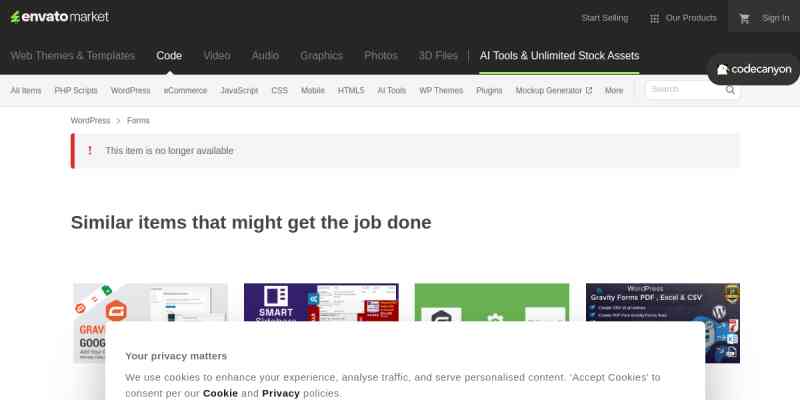Open the WP Themes category
The width and height of the screenshot is (800, 400).
(441, 90)
